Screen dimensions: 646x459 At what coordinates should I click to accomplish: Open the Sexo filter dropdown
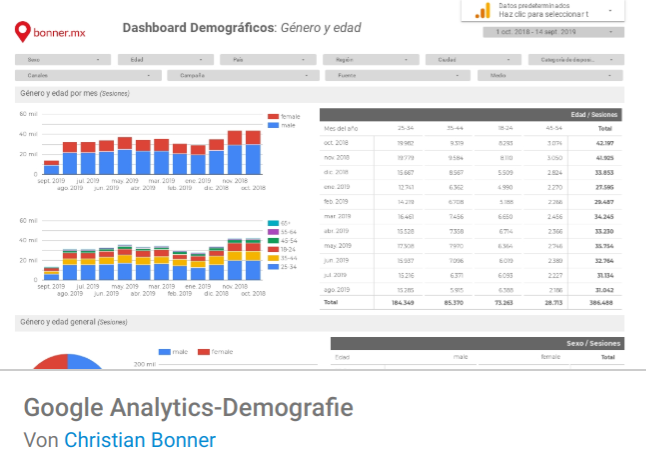tap(63, 60)
